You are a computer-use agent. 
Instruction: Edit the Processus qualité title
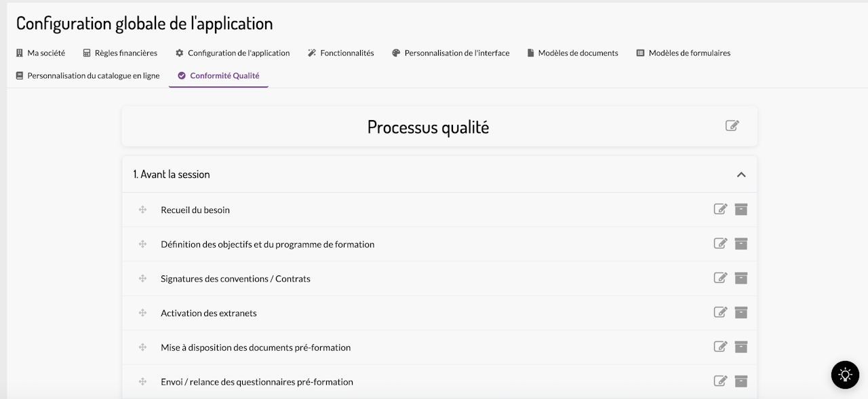pyautogui.click(x=732, y=126)
